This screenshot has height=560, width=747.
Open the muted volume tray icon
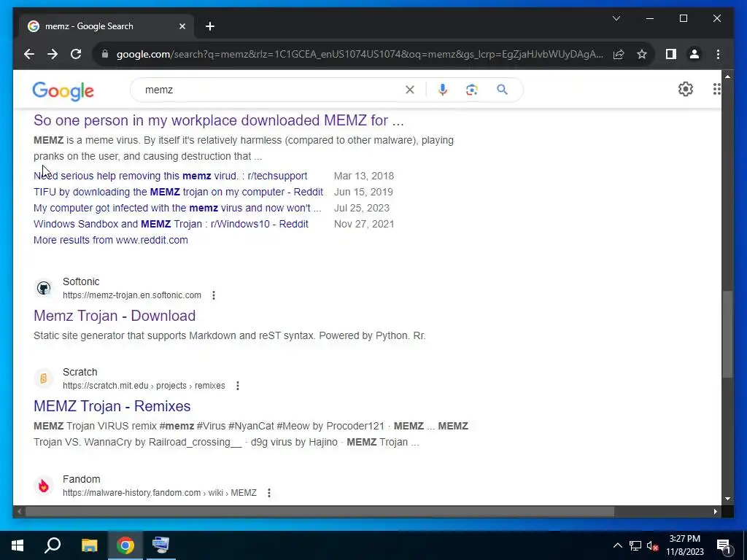[x=652, y=545]
